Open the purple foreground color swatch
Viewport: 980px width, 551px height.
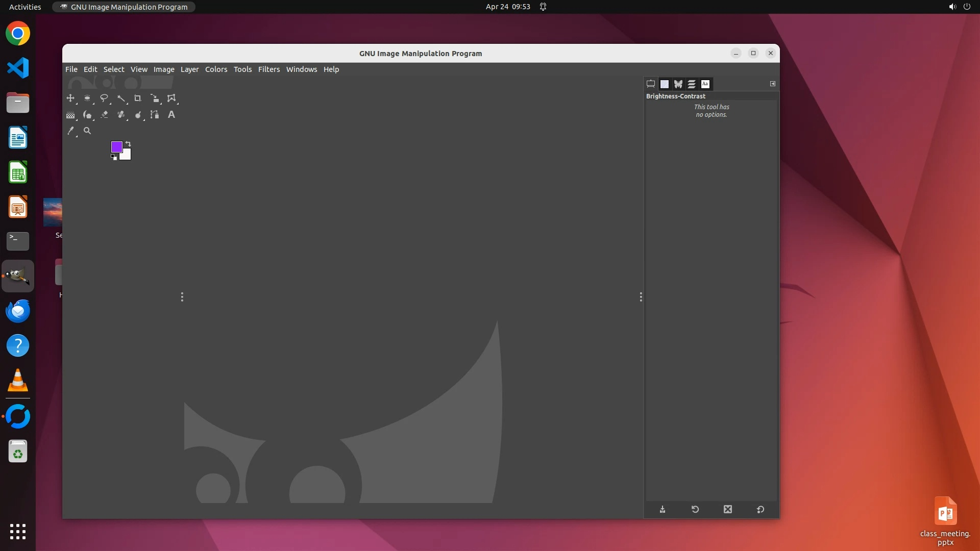click(x=116, y=146)
